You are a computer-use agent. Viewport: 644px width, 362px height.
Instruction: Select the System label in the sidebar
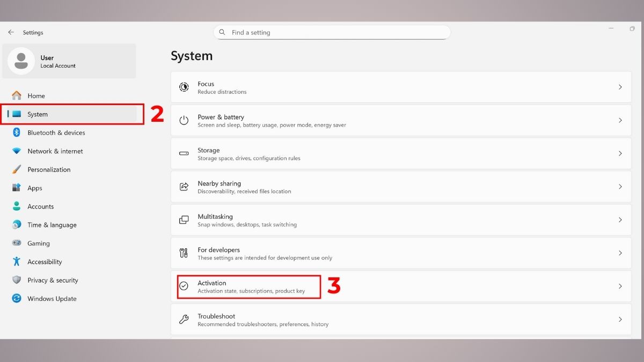coord(38,114)
